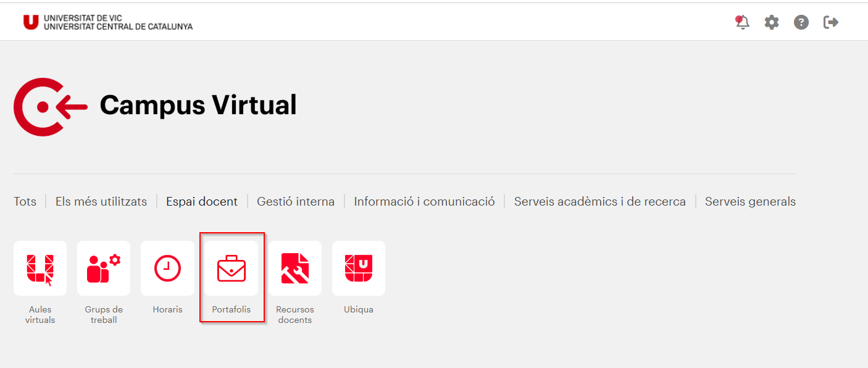Select Els més utilitzats tab
This screenshot has width=868, height=368.
pos(101,201)
